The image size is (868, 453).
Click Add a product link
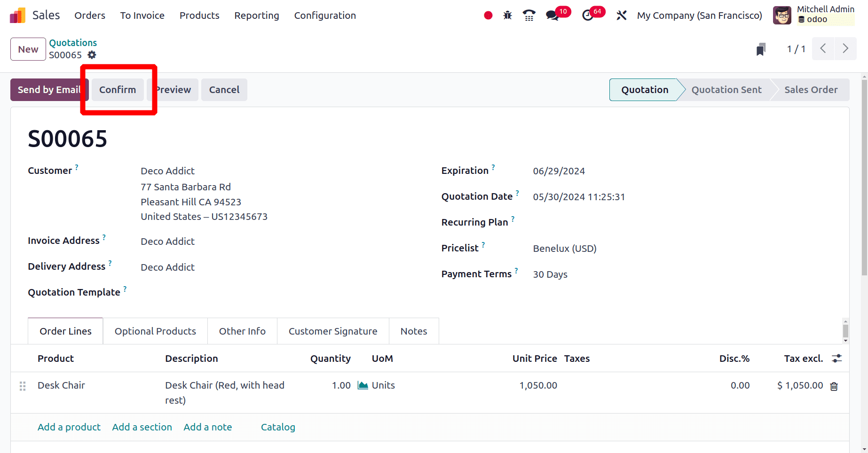[69, 427]
